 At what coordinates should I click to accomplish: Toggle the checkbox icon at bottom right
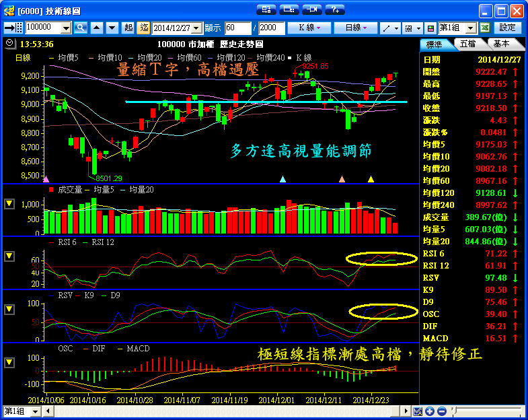click(418, 411)
